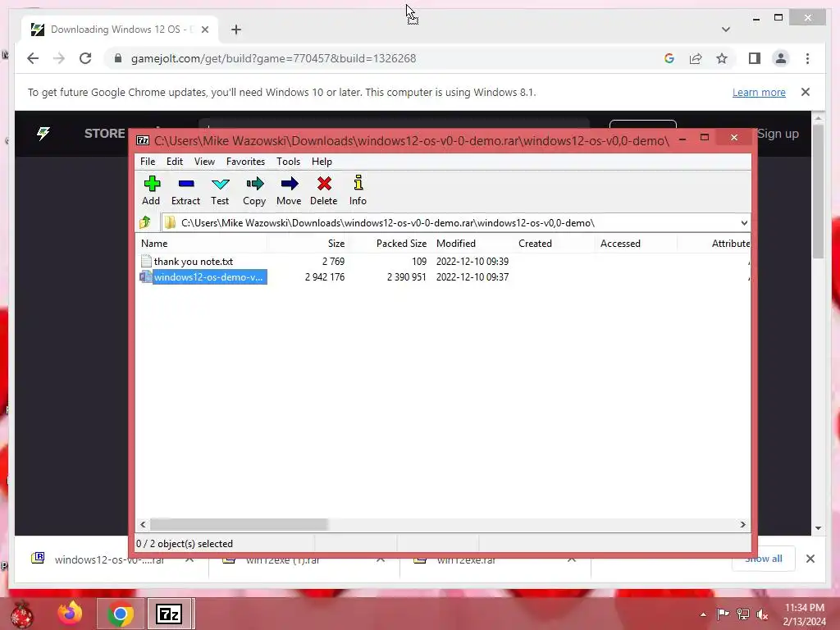The height and width of the screenshot is (630, 840).
Task: Open a new Chrome tab
Action: [x=236, y=30]
